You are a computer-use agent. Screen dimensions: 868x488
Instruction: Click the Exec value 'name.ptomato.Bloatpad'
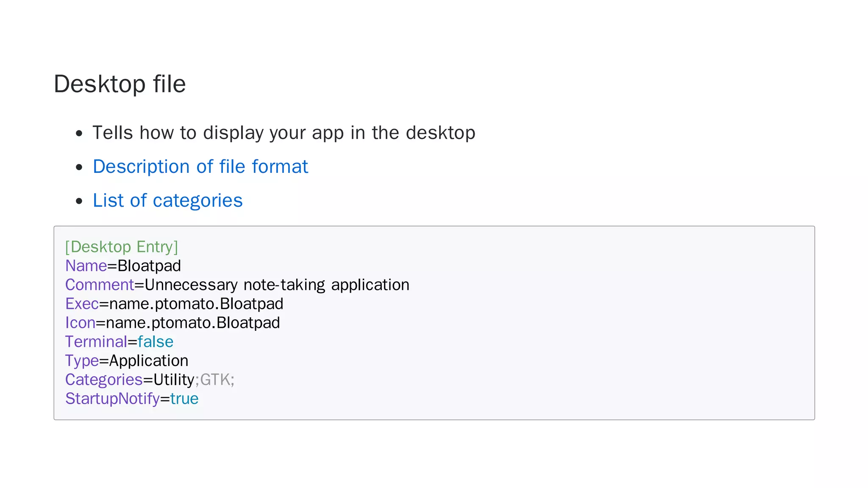[x=196, y=304]
